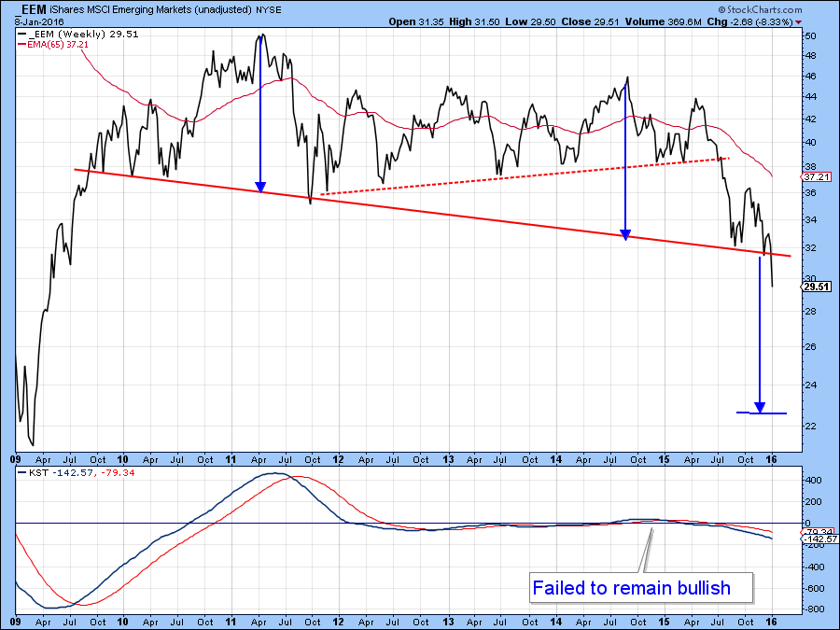Screen dimensions: 840x630
Task: Click the 200 label on the KST axis
Action: [813, 502]
